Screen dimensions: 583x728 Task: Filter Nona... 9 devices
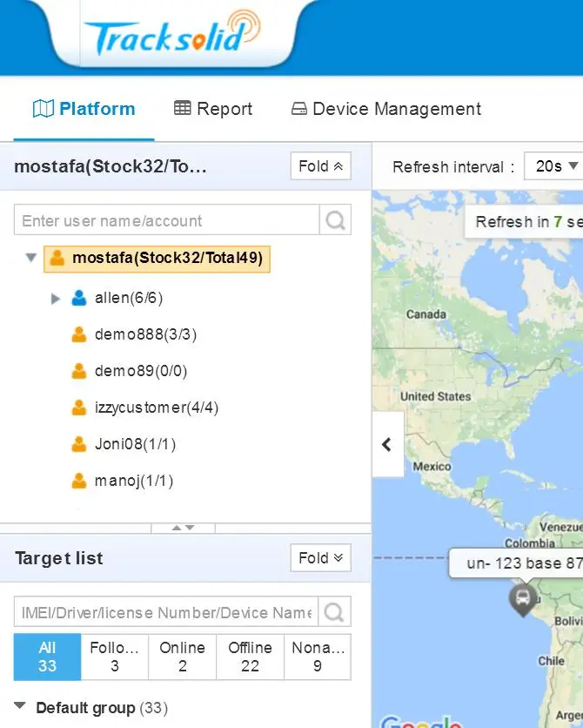(x=318, y=657)
